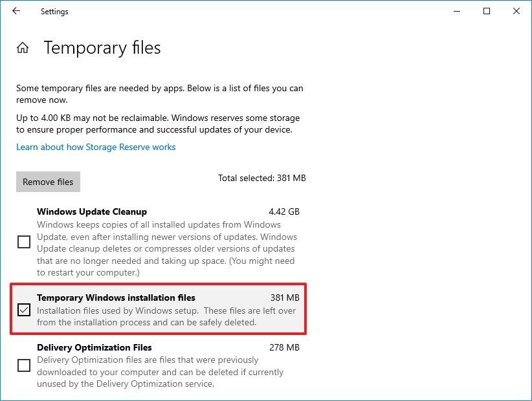Enable the Windows Update Cleanup checkbox

click(24, 242)
